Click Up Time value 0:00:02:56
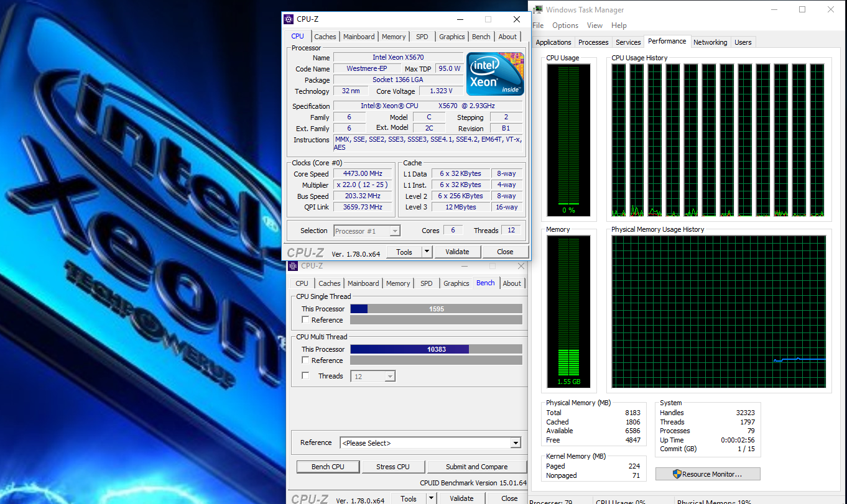Viewport: 847px width, 504px height. tap(738, 440)
